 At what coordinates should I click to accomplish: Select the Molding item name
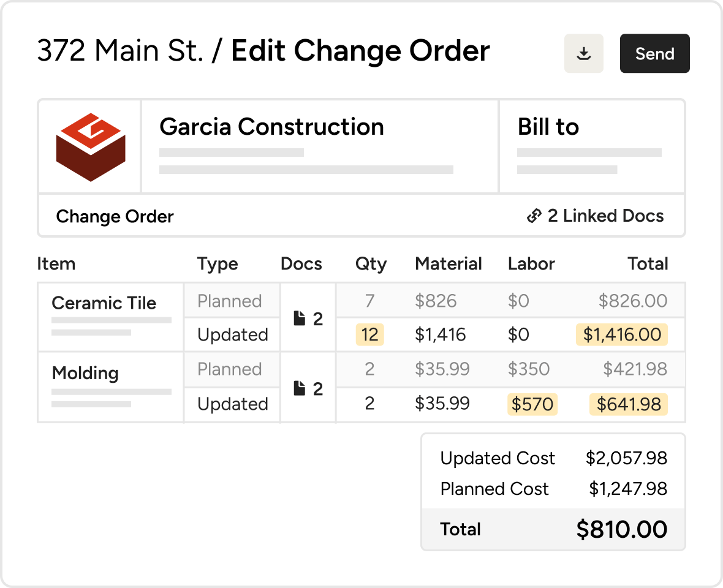pos(85,373)
